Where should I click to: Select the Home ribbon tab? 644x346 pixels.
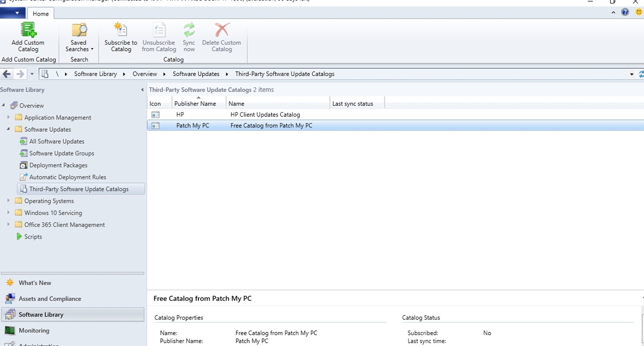40,14
